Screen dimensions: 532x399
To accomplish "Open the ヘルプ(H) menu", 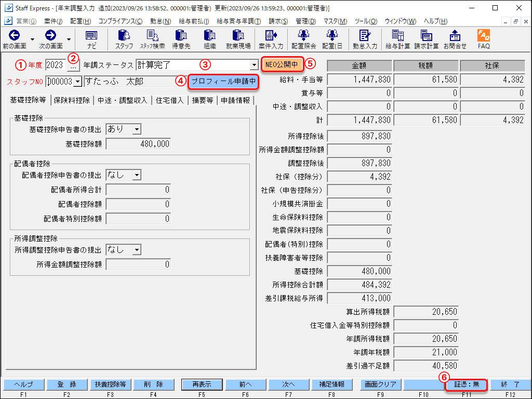I will point(435,21).
